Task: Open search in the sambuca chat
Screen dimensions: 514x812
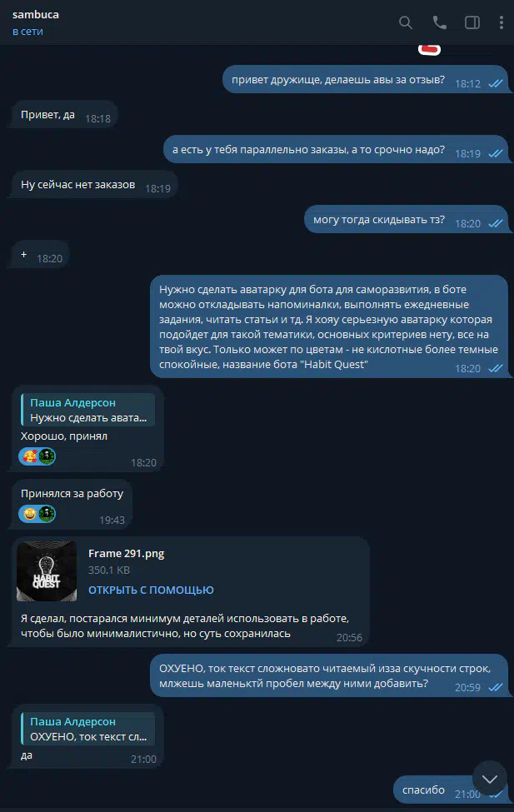Action: coord(406,22)
